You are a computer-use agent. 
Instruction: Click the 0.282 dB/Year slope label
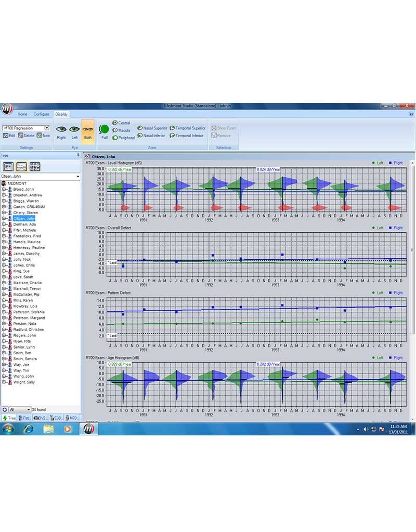click(x=268, y=364)
